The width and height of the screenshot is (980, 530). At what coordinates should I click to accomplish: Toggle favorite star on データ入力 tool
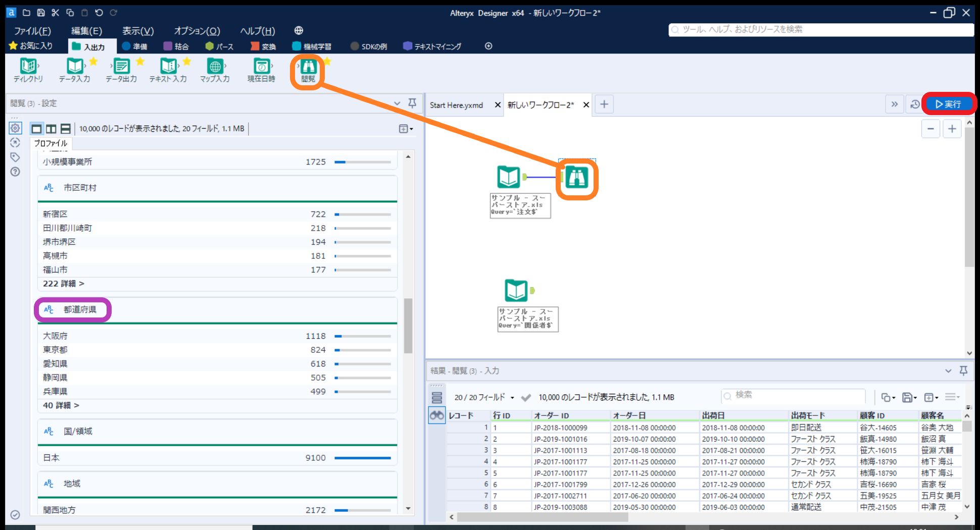tap(93, 61)
